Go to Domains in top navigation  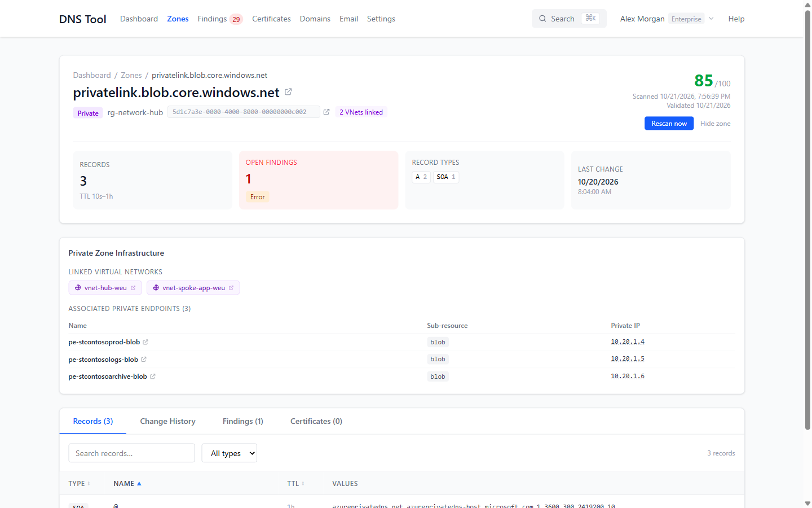coord(315,19)
